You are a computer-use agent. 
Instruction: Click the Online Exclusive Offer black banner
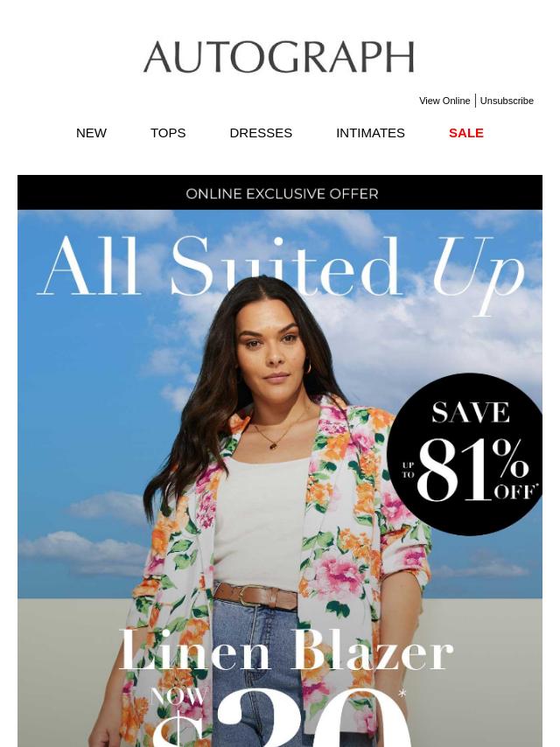click(x=280, y=193)
